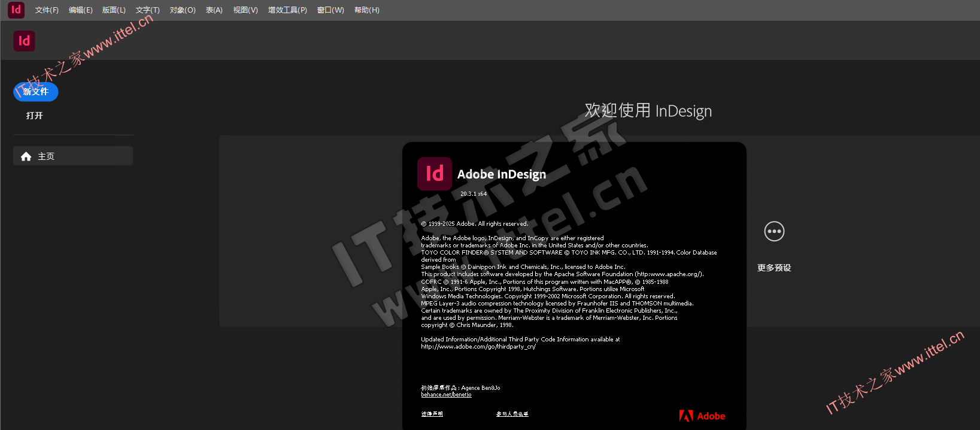Select the 主页 sidebar item
The width and height of the screenshot is (980, 430).
tap(73, 156)
